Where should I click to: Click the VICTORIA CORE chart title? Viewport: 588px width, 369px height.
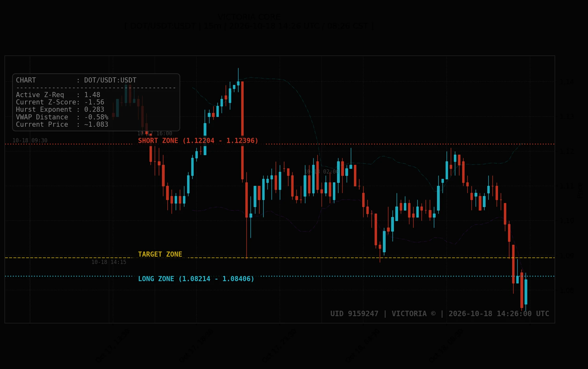[249, 17]
